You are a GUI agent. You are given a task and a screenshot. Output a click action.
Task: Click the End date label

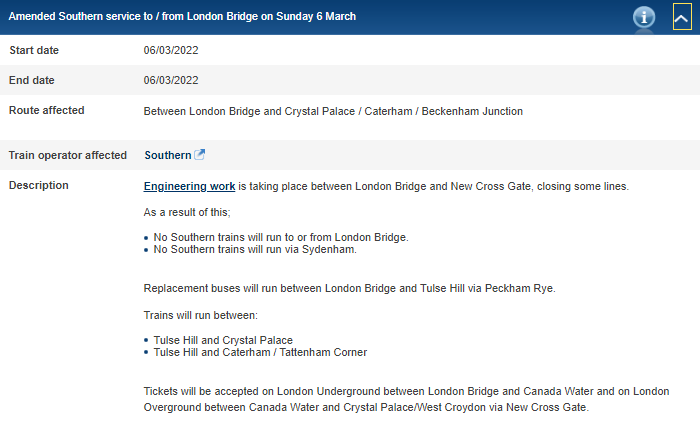[x=32, y=80]
